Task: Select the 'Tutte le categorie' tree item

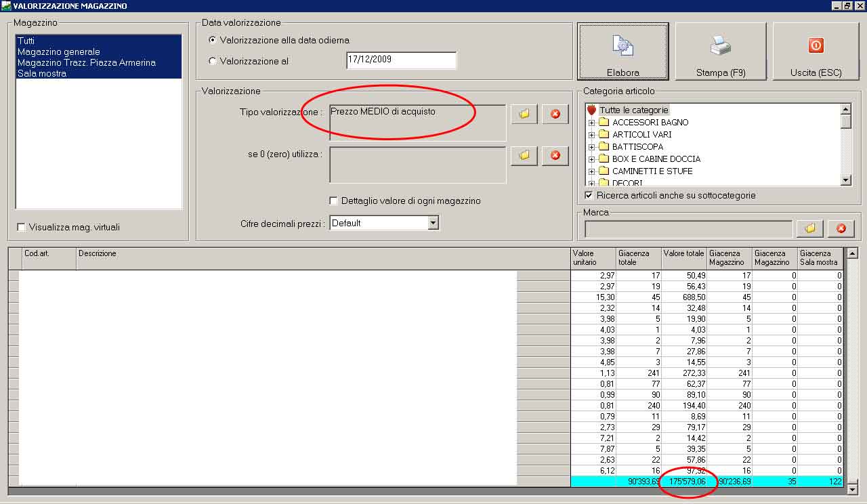Action: tap(634, 110)
